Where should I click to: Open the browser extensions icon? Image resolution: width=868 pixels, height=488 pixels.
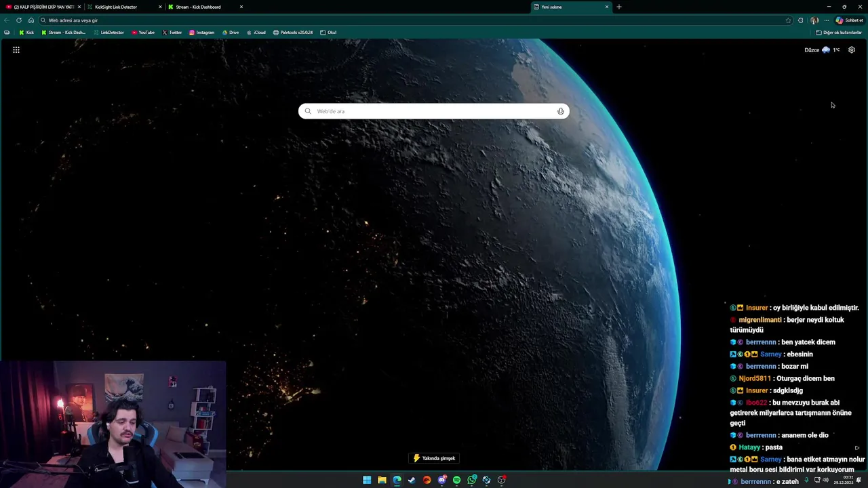click(801, 20)
